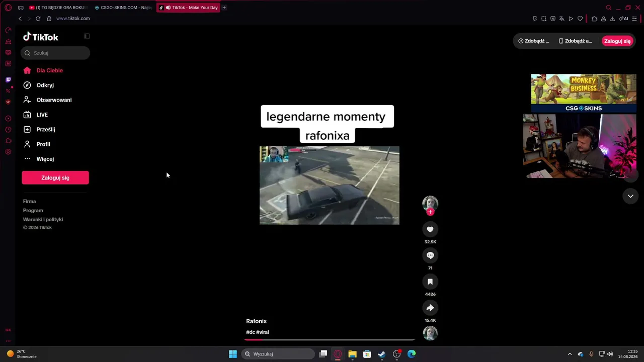Play or pause the Rafonix video
The image size is (644, 362).
[330, 186]
